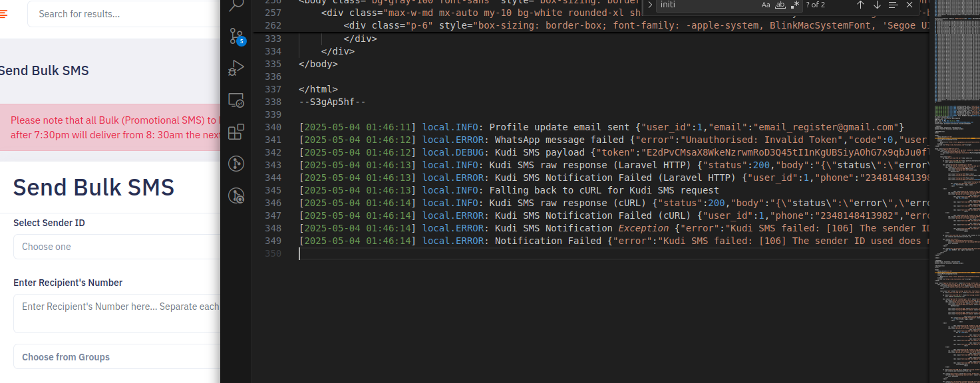Go to previous match in find widget

(860, 5)
